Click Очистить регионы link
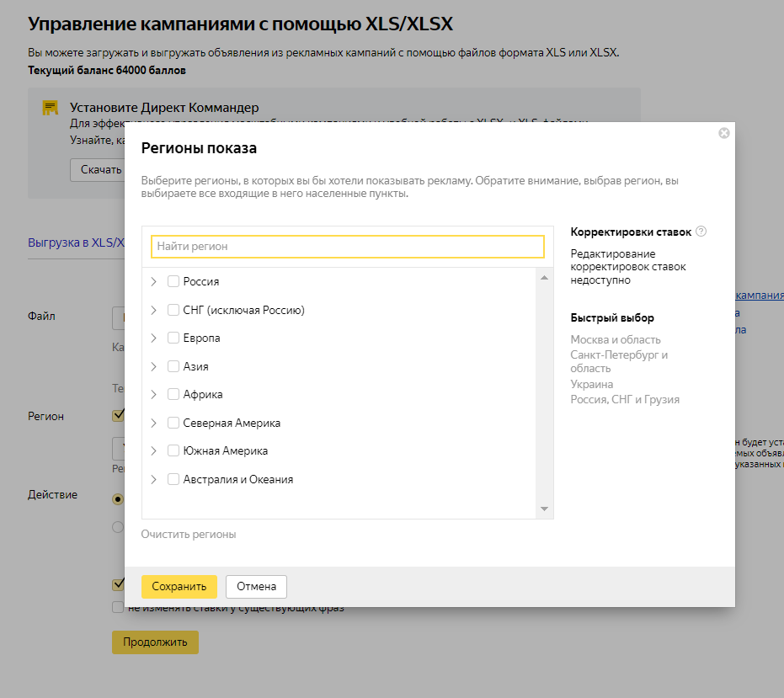 189,535
